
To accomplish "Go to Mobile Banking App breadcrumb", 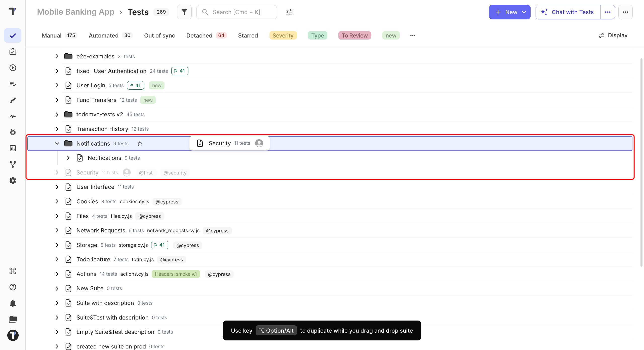I will [x=76, y=12].
